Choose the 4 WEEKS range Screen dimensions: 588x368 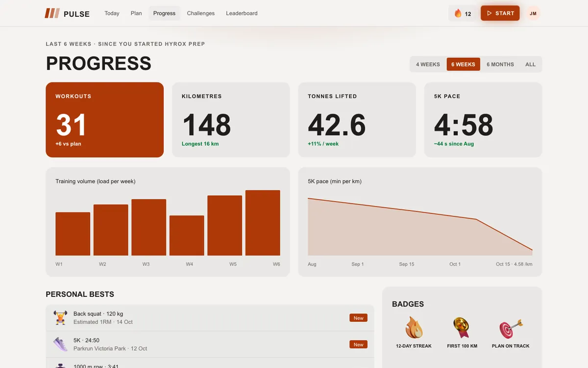click(428, 64)
